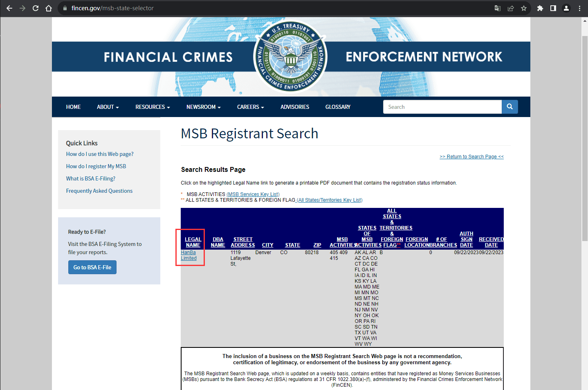The image size is (588, 390).
Task: Click the CITY column header
Action: point(267,245)
